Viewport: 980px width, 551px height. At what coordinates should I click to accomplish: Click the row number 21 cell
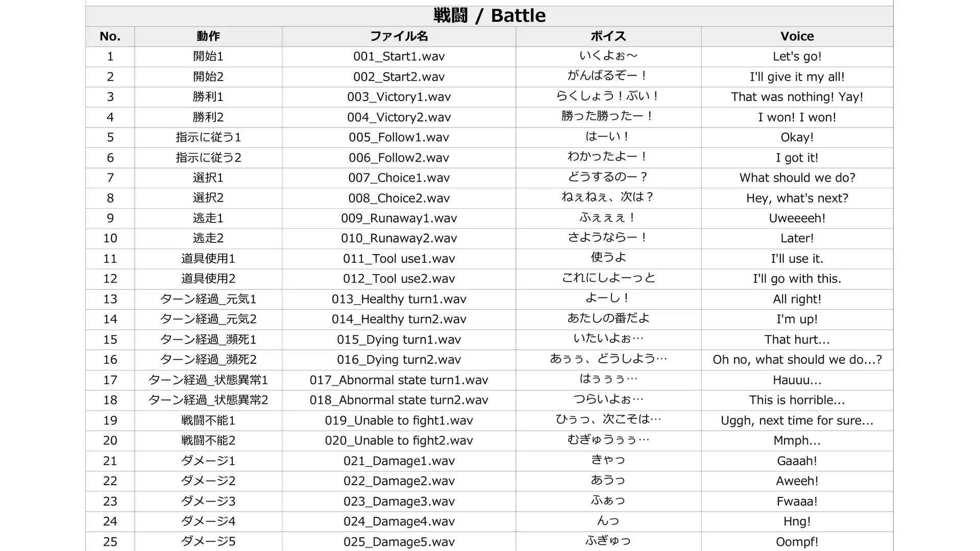coord(110,461)
